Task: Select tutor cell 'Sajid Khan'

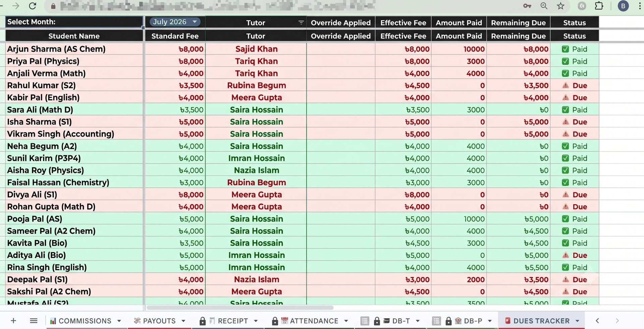Action: click(256, 49)
